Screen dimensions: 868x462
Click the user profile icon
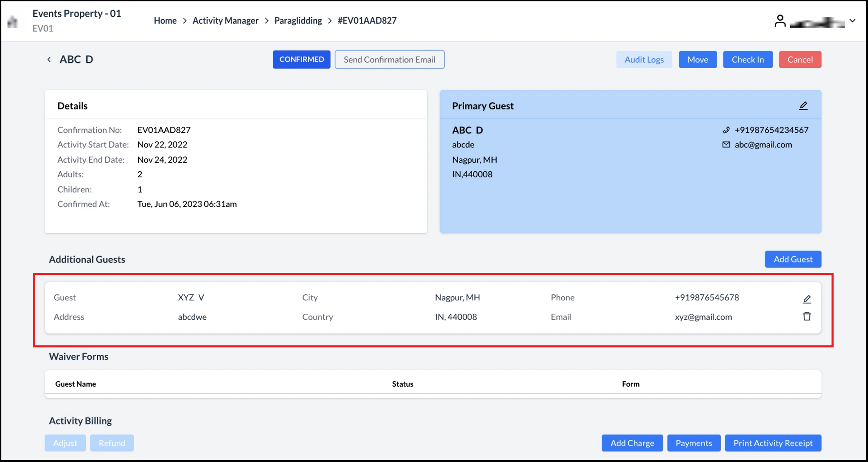point(780,21)
